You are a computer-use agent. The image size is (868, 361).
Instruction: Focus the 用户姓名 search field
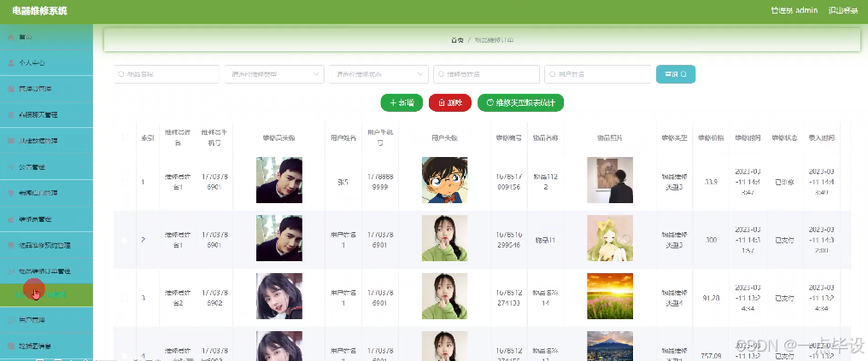[597, 74]
